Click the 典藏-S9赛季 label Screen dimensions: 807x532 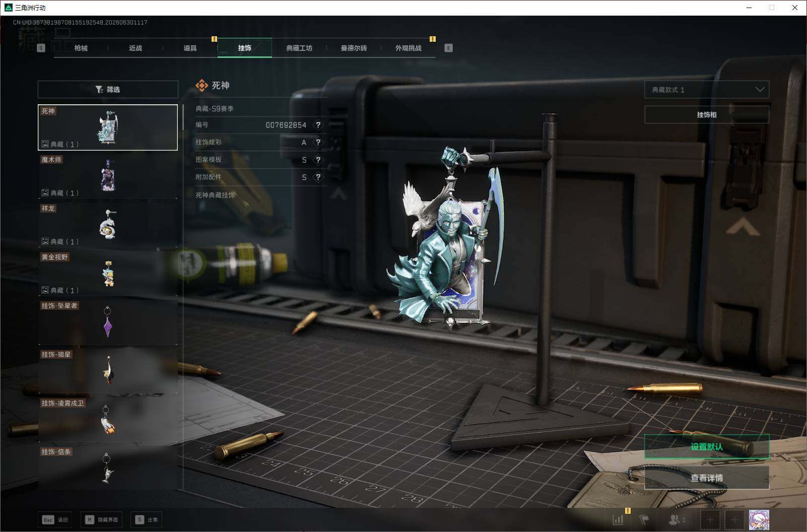pos(215,108)
